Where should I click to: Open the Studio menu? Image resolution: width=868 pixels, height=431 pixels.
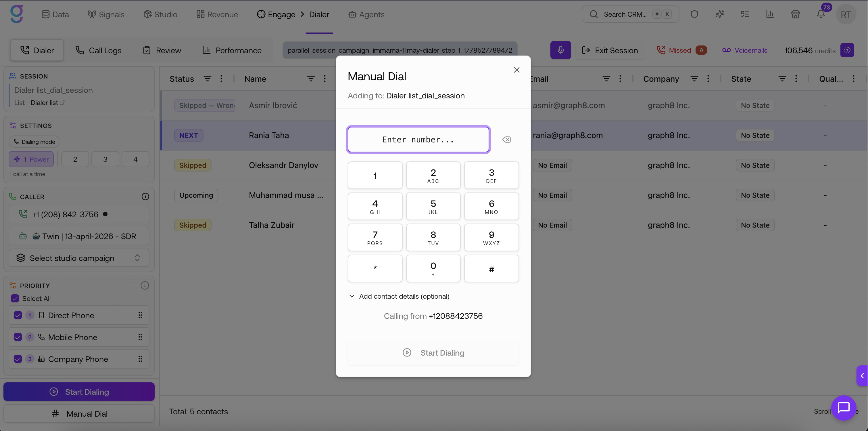160,14
